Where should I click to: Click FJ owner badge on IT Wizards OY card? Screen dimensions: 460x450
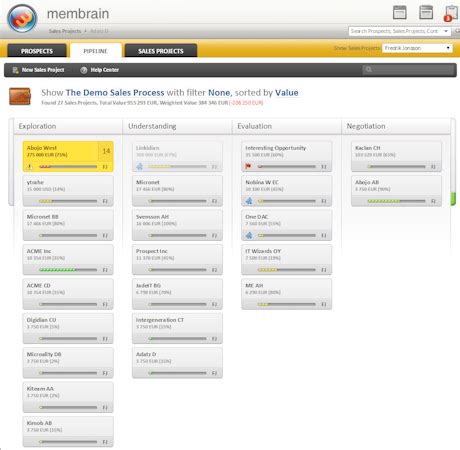[x=324, y=270]
